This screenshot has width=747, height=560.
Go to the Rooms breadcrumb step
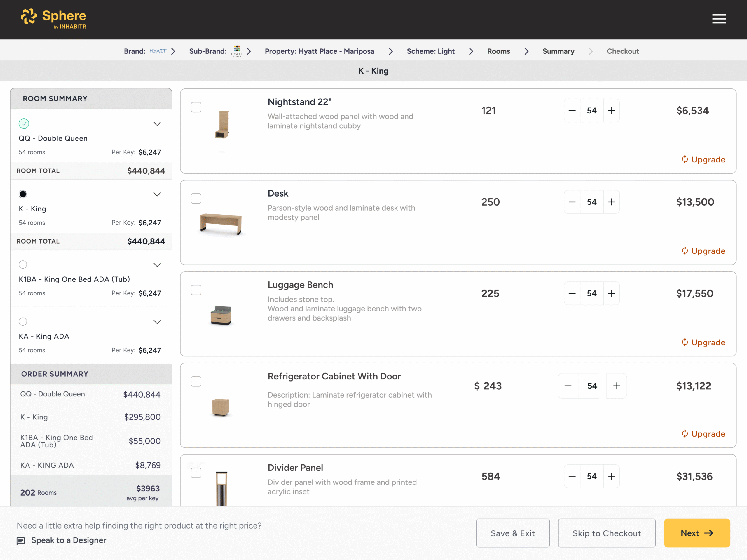(x=498, y=51)
